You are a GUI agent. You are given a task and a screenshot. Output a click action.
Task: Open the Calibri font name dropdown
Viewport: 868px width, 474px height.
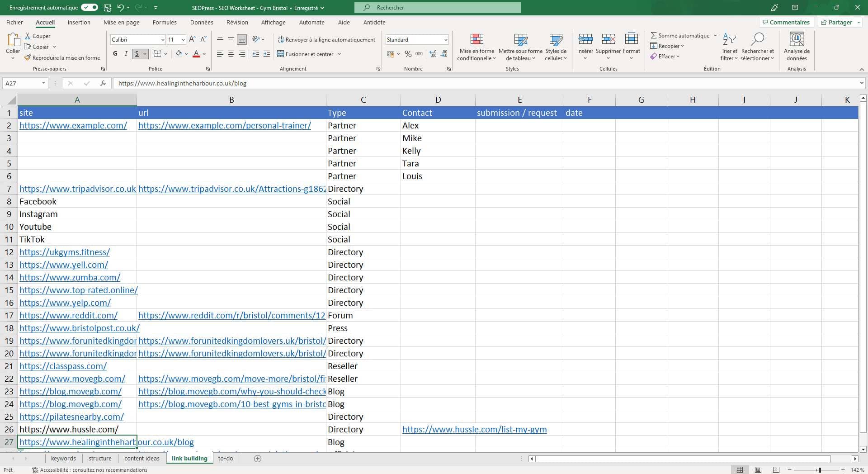163,40
